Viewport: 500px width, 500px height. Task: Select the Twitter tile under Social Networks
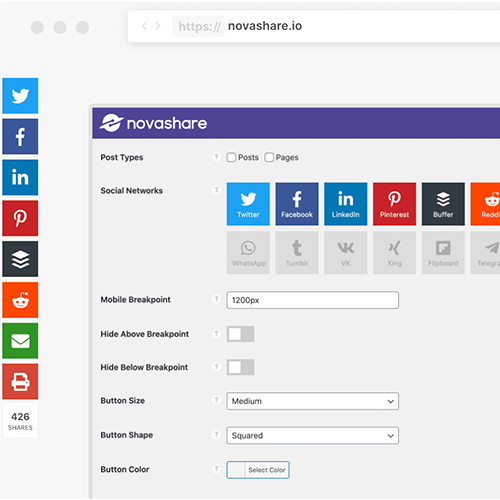tap(248, 204)
